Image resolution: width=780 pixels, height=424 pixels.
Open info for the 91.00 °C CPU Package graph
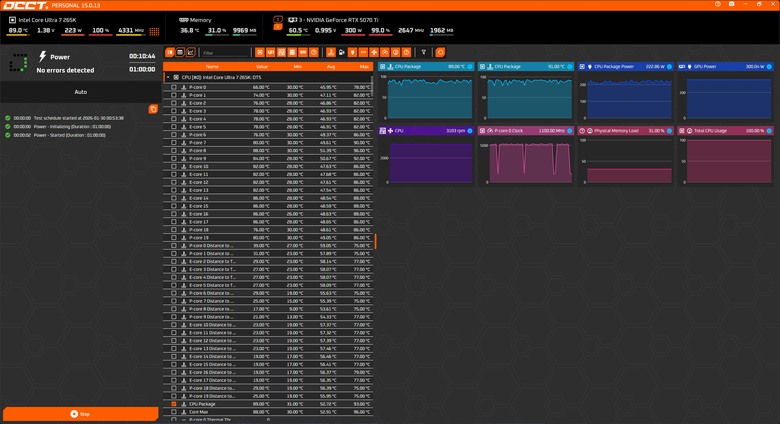570,67
